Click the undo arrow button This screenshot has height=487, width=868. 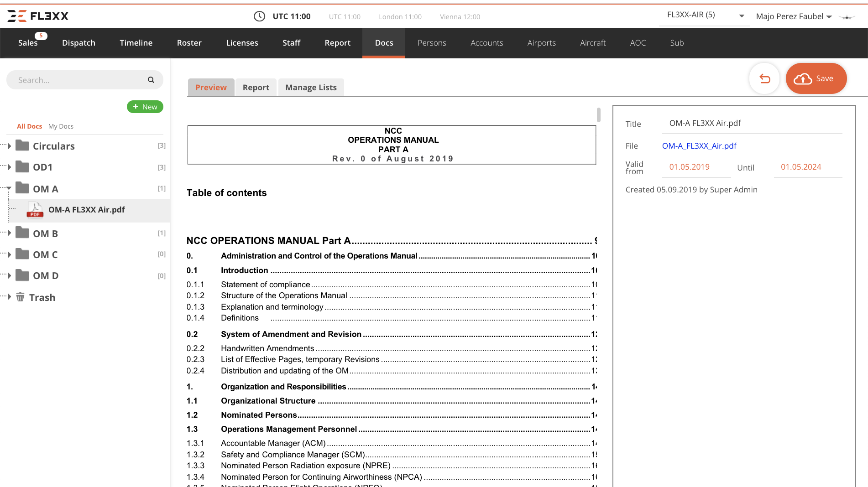point(764,78)
